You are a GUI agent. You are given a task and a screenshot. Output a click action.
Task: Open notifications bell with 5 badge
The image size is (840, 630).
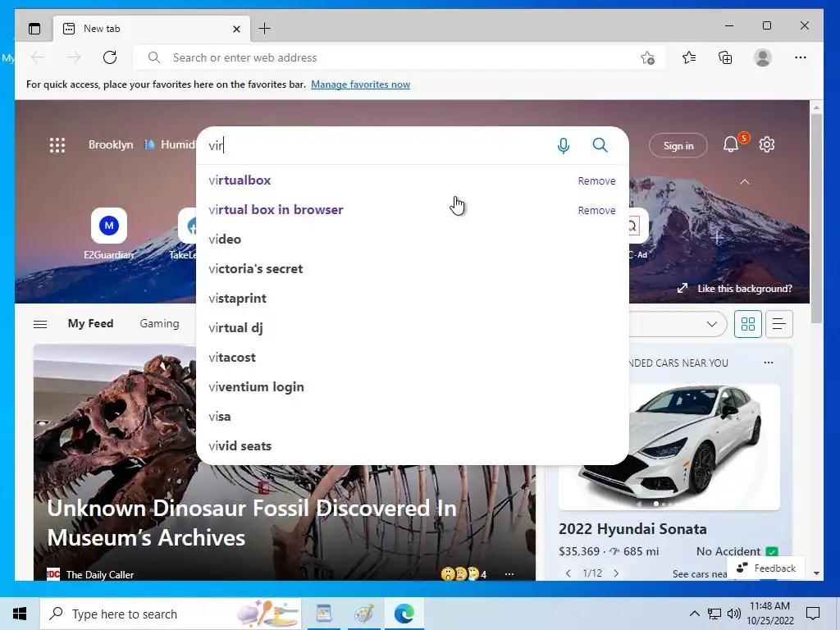[732, 144]
